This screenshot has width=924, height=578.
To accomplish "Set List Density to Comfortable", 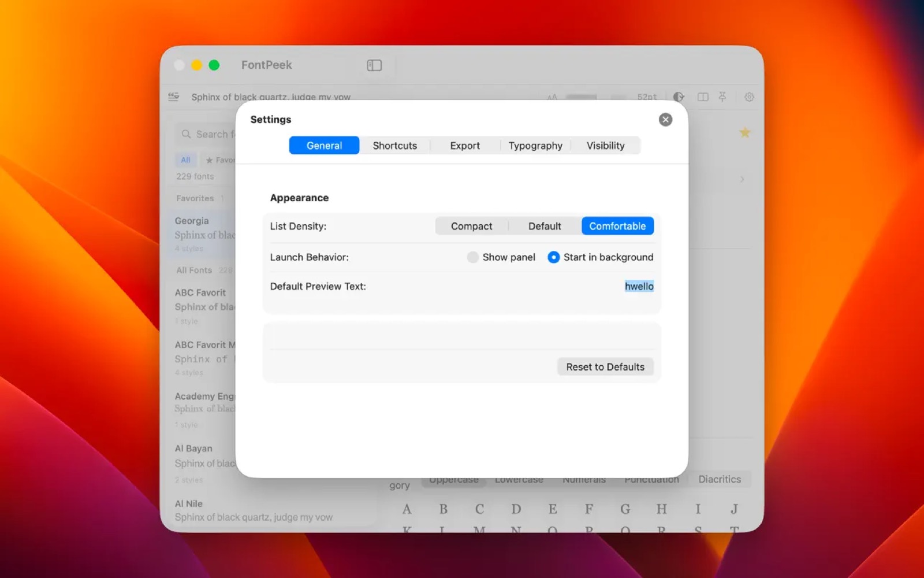I will coord(617,226).
